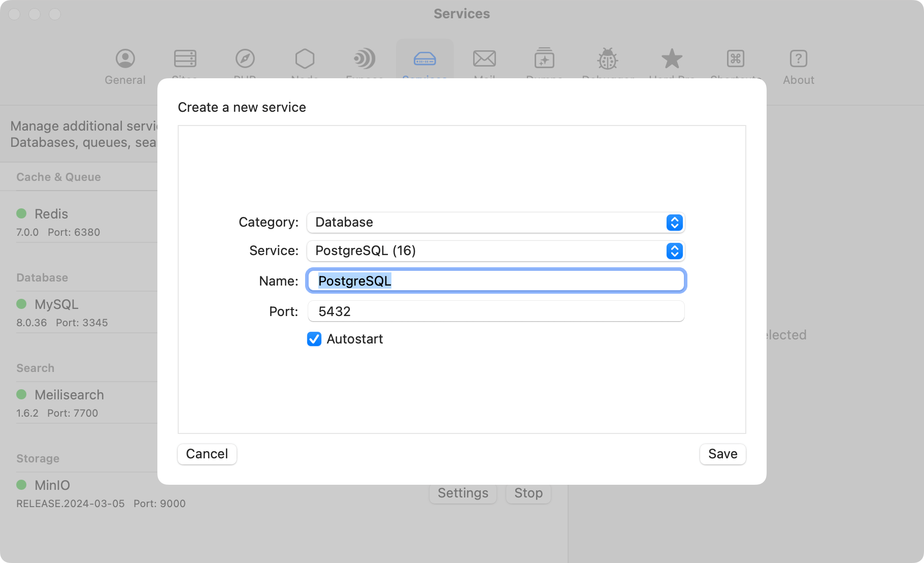
Task: Toggle the Redis service status indicator
Action: click(x=22, y=214)
